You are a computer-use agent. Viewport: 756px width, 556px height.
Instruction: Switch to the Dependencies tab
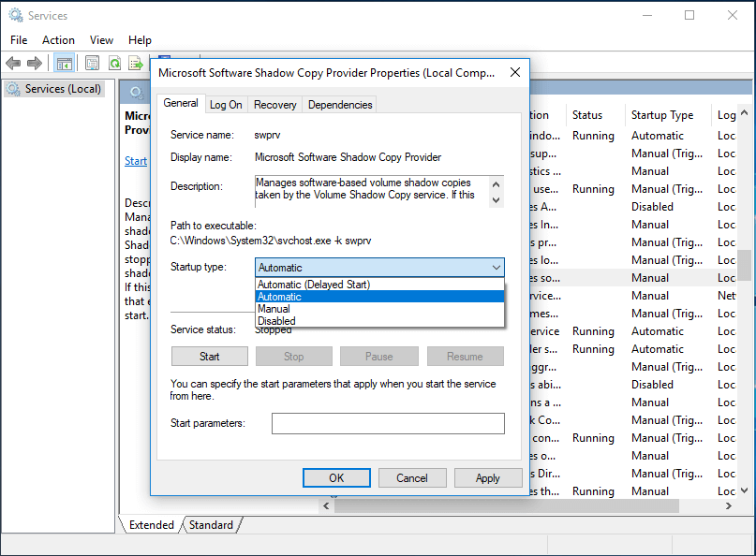pos(340,105)
